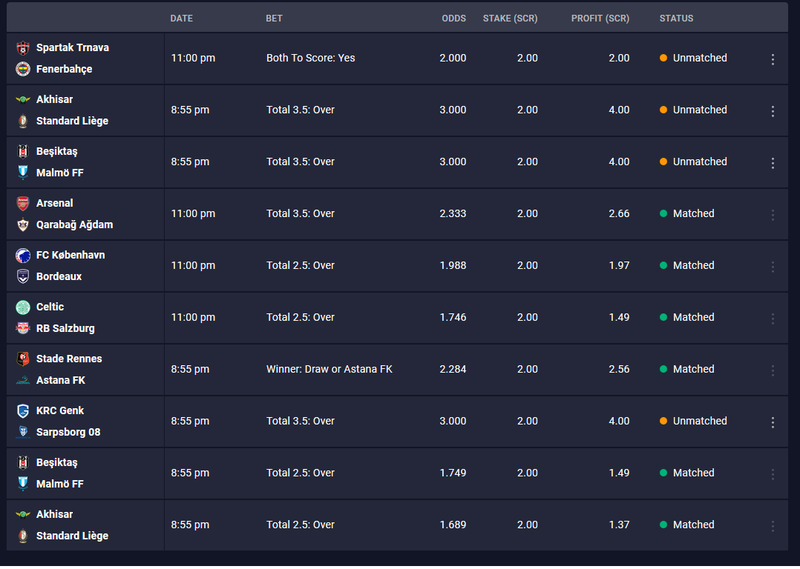This screenshot has width=800, height=569.
Task: Click the Akhisar logo in Total 3.5 row
Action: 22,100
